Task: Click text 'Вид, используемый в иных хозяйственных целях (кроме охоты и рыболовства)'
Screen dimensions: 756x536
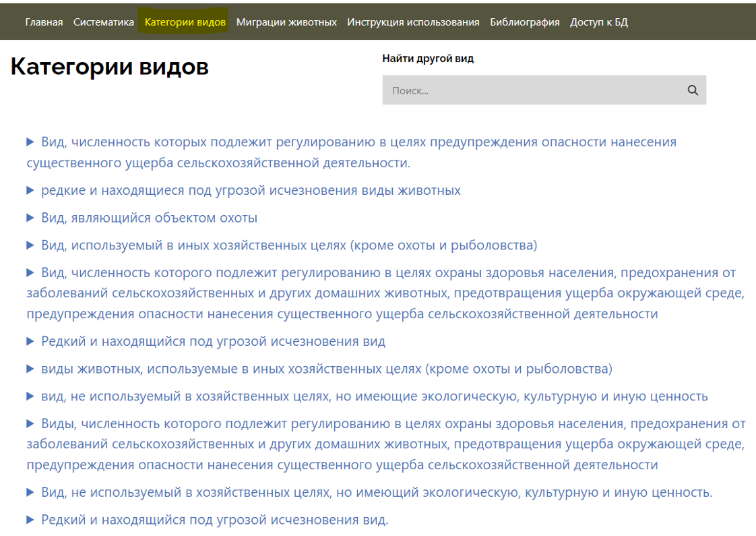Action: coord(289,245)
